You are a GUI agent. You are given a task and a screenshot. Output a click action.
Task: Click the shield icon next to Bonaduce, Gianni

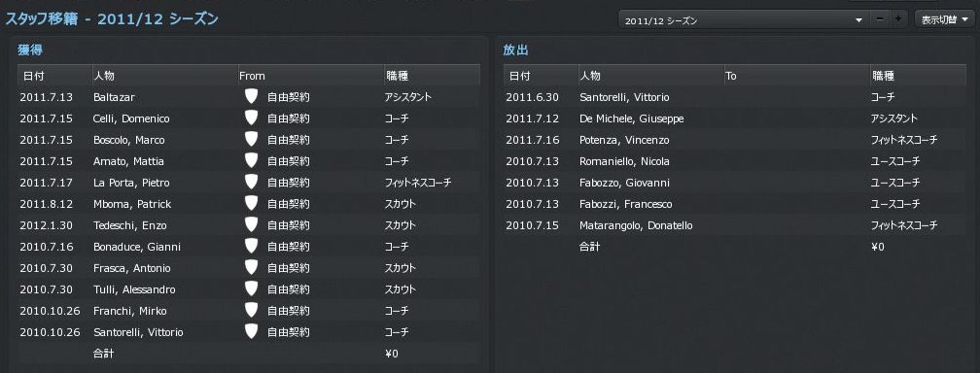(x=251, y=246)
